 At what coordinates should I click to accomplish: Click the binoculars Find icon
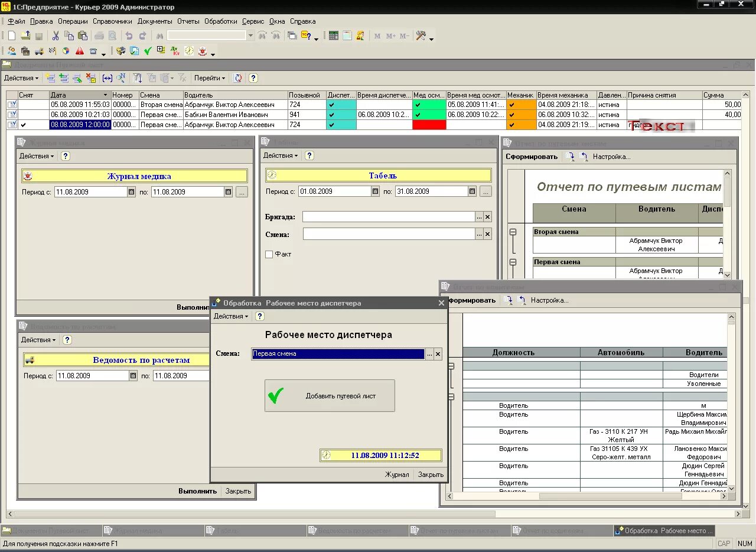pos(159,36)
